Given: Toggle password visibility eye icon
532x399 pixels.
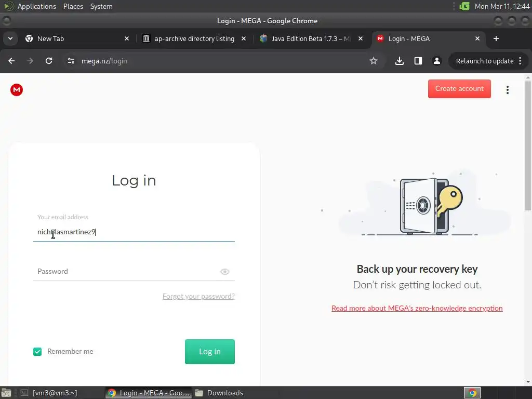Looking at the screenshot, I should [224, 271].
